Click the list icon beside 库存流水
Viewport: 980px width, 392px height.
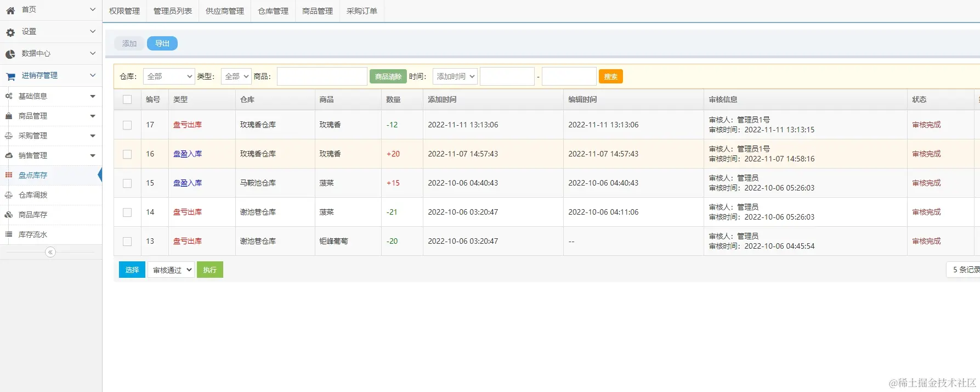pos(9,234)
